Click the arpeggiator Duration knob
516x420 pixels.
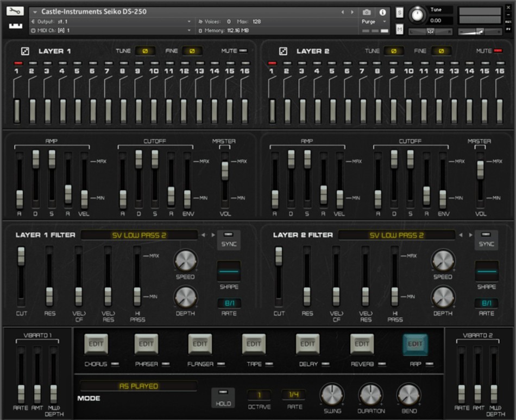coord(370,394)
